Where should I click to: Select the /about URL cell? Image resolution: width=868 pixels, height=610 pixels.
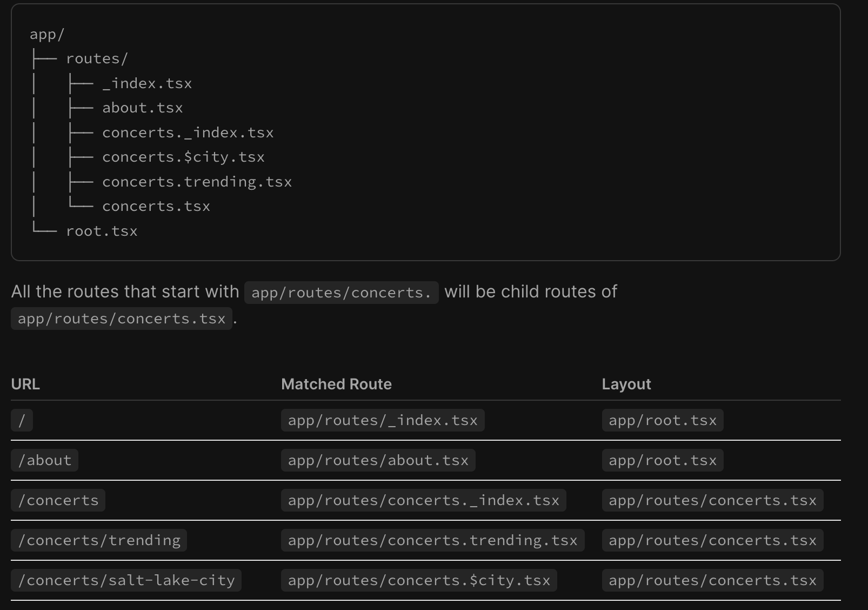click(x=45, y=461)
